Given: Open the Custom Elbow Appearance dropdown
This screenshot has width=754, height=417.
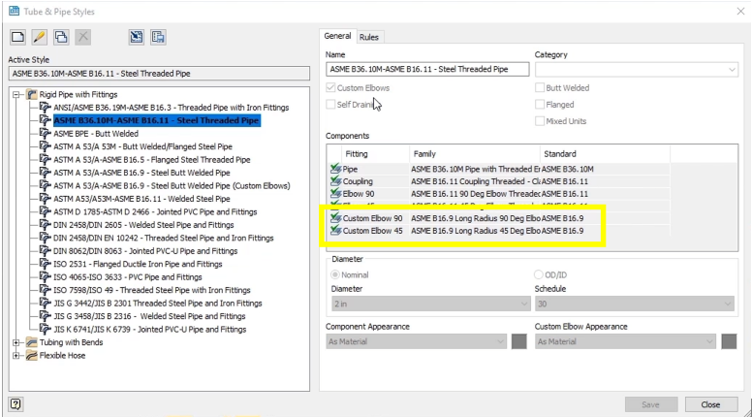Looking at the screenshot, I should (x=625, y=341).
